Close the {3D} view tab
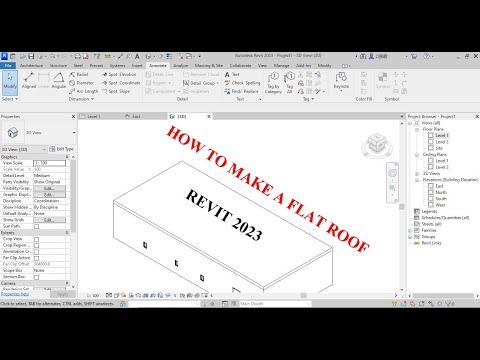Image resolution: width=480 pixels, height=360 pixels. click(x=209, y=116)
